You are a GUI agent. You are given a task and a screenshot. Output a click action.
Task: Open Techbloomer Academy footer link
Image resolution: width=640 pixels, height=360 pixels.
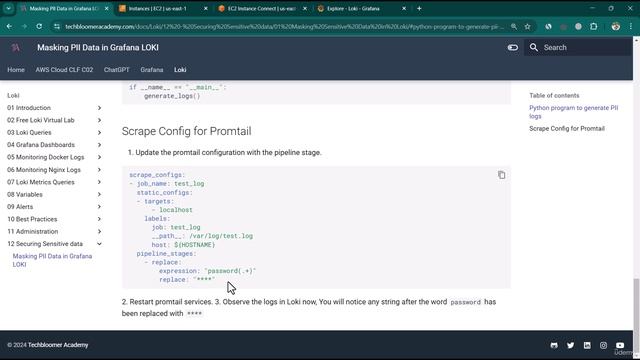58,345
